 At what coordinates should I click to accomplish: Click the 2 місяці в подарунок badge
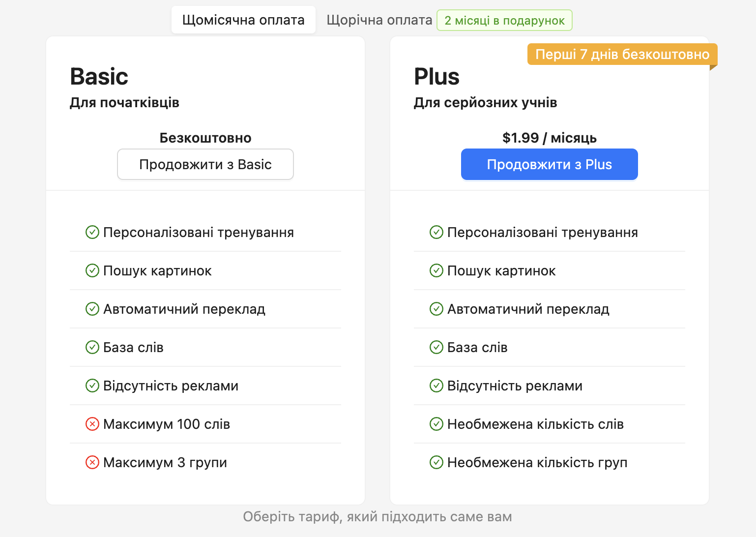504,20
